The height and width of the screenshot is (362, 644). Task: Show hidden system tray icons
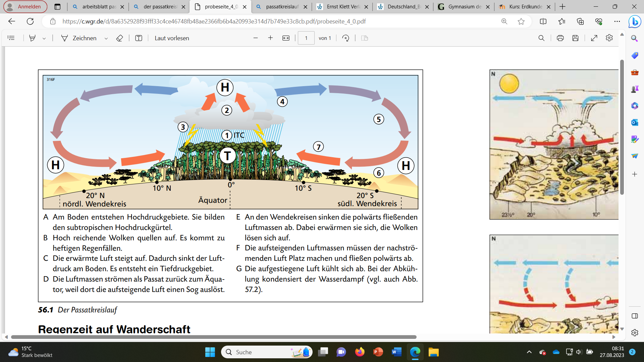529,352
